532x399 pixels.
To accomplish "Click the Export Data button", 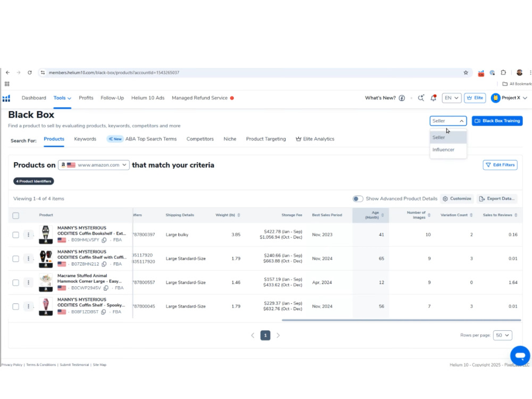I will point(497,199).
